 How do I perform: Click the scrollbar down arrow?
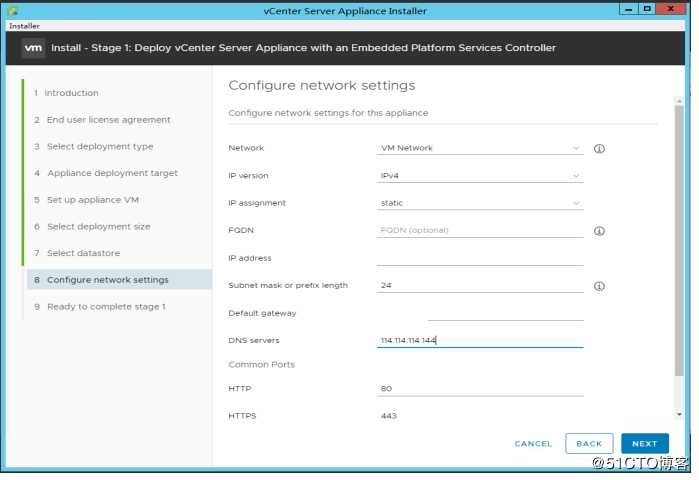(x=678, y=414)
